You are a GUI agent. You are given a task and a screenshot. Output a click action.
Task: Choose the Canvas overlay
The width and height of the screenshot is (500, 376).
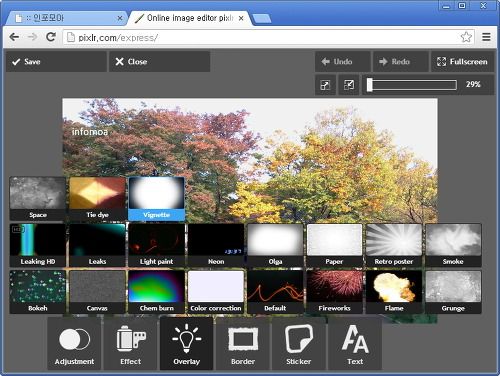point(97,292)
